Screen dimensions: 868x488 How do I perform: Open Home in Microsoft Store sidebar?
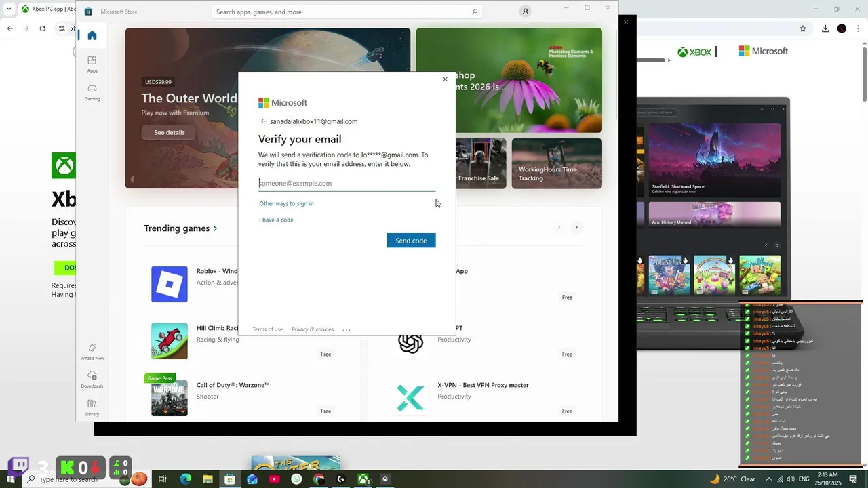[92, 35]
